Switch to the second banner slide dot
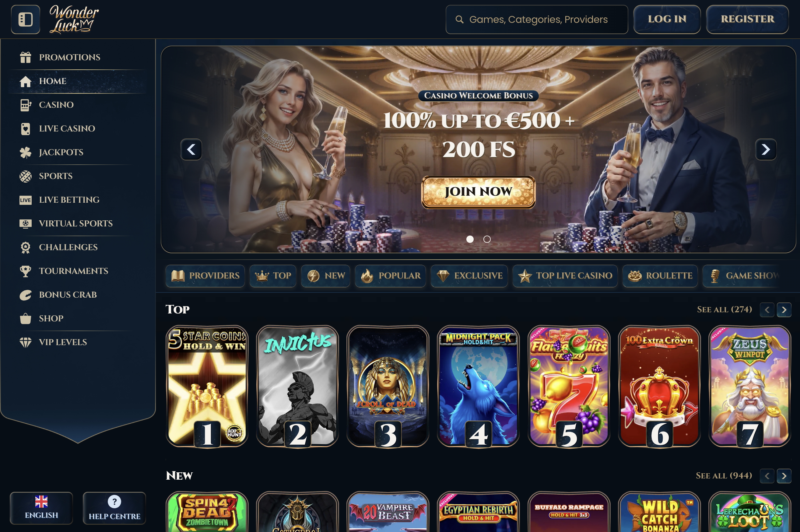This screenshot has height=532, width=800. [487, 239]
